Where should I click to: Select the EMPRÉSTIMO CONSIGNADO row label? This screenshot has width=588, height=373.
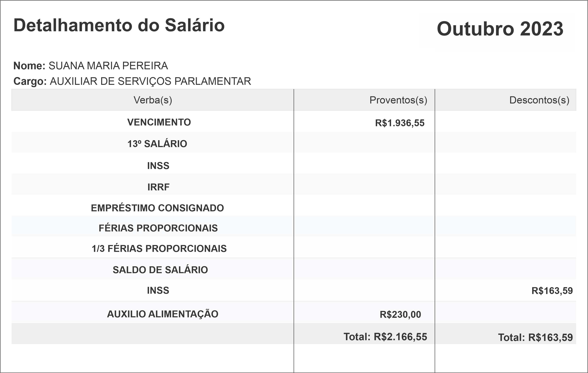pyautogui.click(x=157, y=208)
